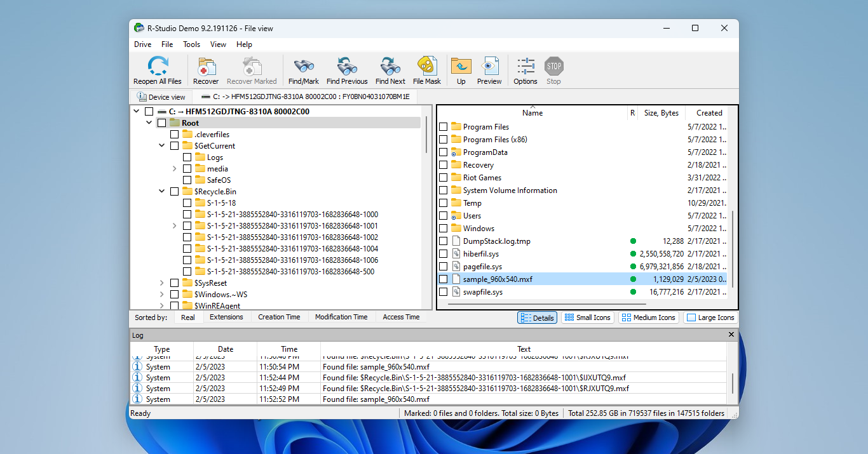This screenshot has width=868, height=454.
Task: Click the Details view icon
Action: [526, 317]
